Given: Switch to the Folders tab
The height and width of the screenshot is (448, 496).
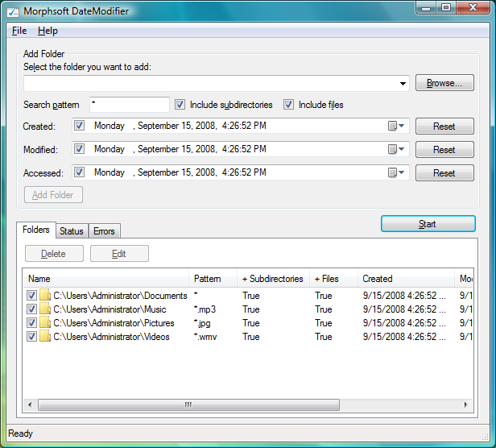Looking at the screenshot, I should click(36, 230).
